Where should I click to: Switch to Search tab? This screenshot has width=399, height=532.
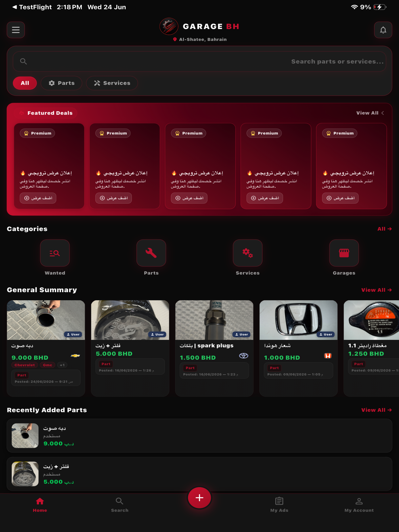click(x=119, y=505)
